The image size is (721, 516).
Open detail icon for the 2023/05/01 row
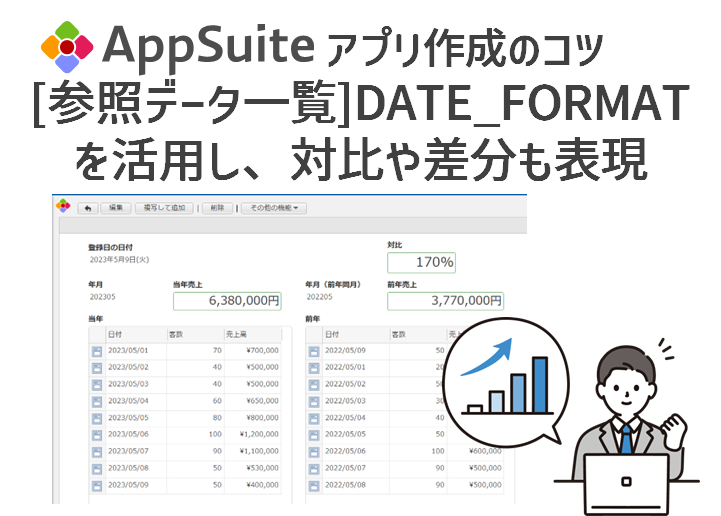[x=97, y=351]
